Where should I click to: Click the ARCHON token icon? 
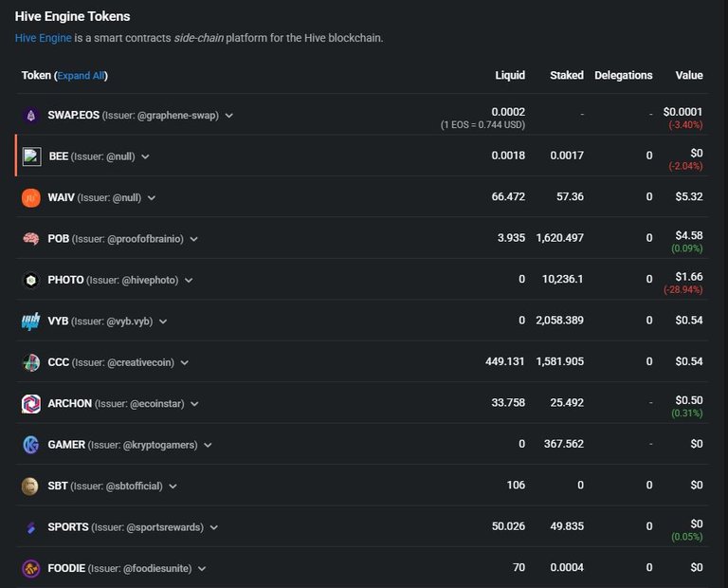[31, 404]
